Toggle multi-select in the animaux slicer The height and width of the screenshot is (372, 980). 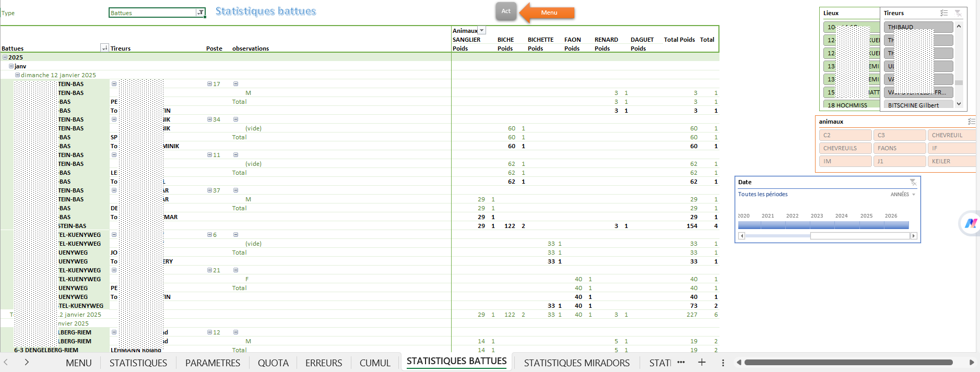(x=971, y=122)
